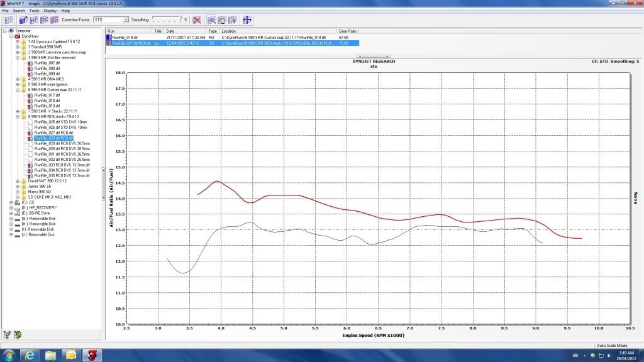The width and height of the screenshot is (644, 362).
Task: Open Internet Explorer from the taskbar
Action: (x=31, y=355)
